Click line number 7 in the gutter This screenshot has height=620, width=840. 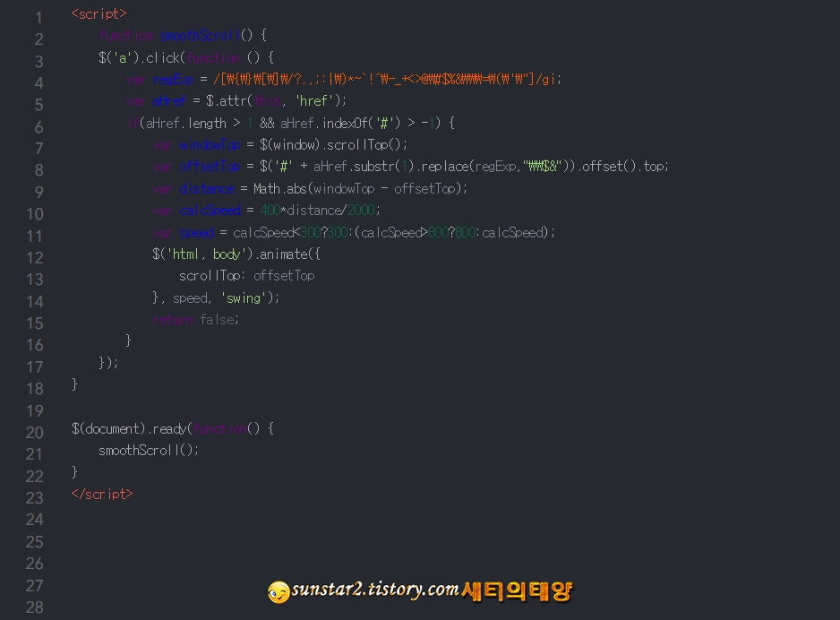(x=39, y=149)
